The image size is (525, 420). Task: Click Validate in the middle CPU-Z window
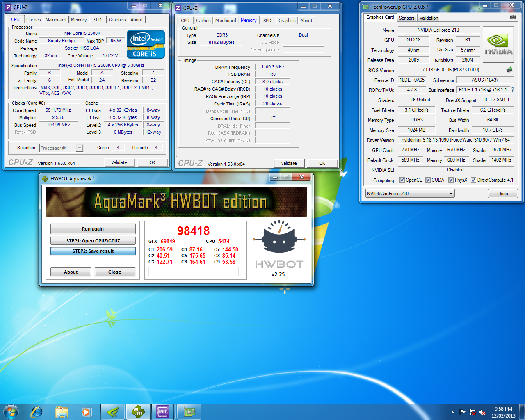click(289, 163)
